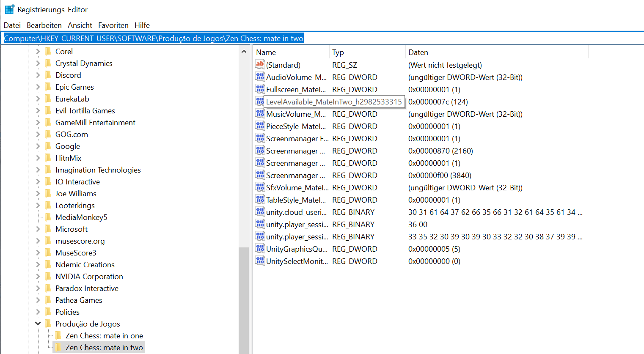The height and width of the screenshot is (354, 644).
Task: Select the Joe Williams key
Action: point(76,193)
